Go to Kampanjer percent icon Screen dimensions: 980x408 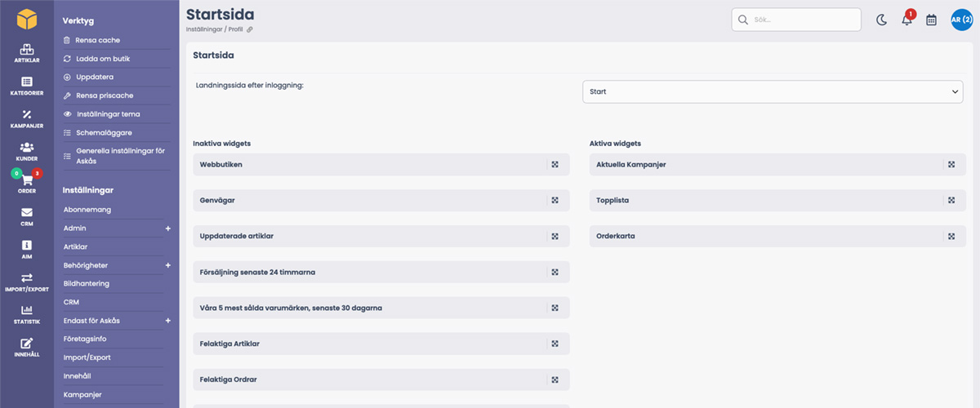(x=27, y=118)
